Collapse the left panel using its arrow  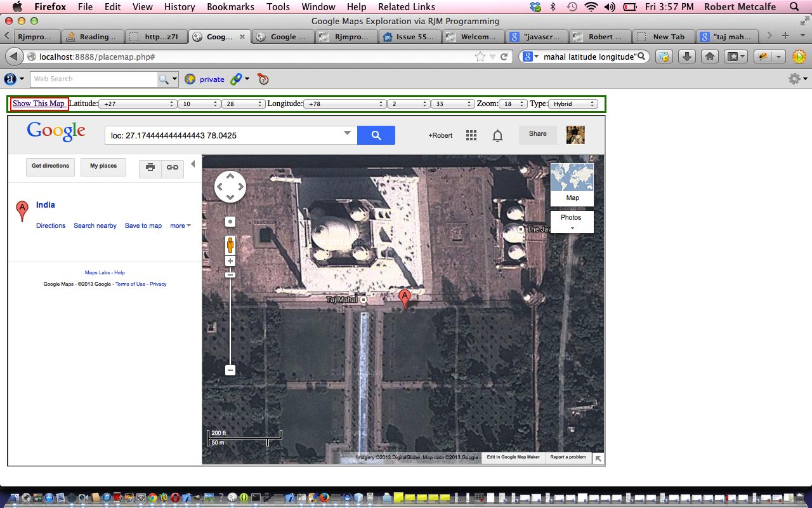pos(193,164)
